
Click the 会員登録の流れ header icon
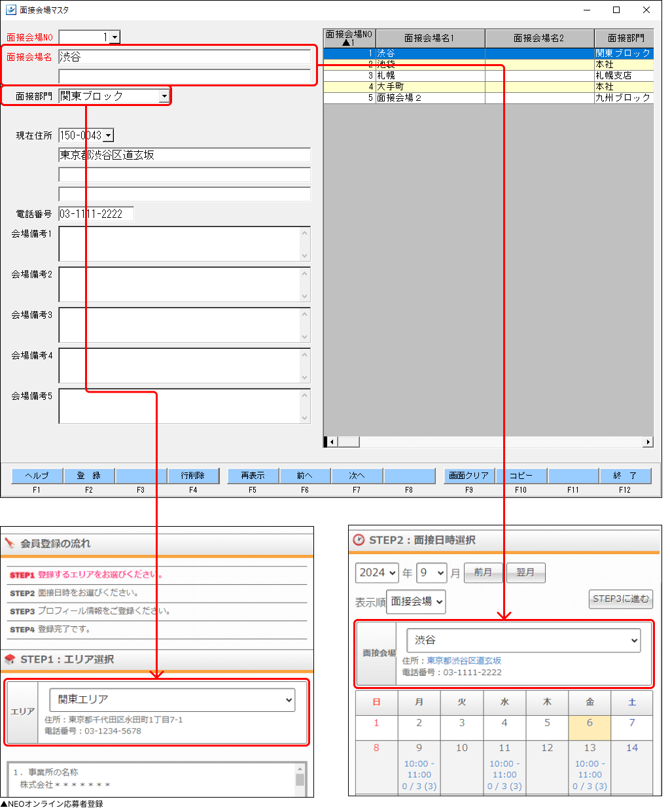pos(9,543)
